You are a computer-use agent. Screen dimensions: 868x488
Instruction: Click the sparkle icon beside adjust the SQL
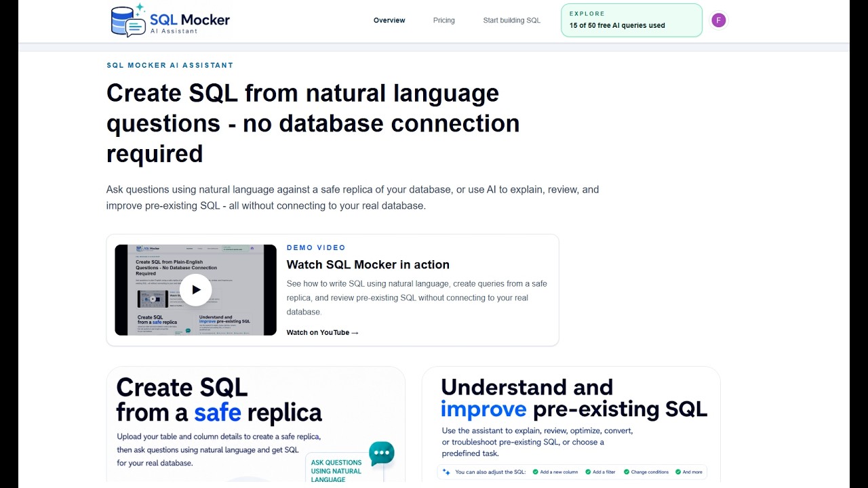tap(446, 472)
